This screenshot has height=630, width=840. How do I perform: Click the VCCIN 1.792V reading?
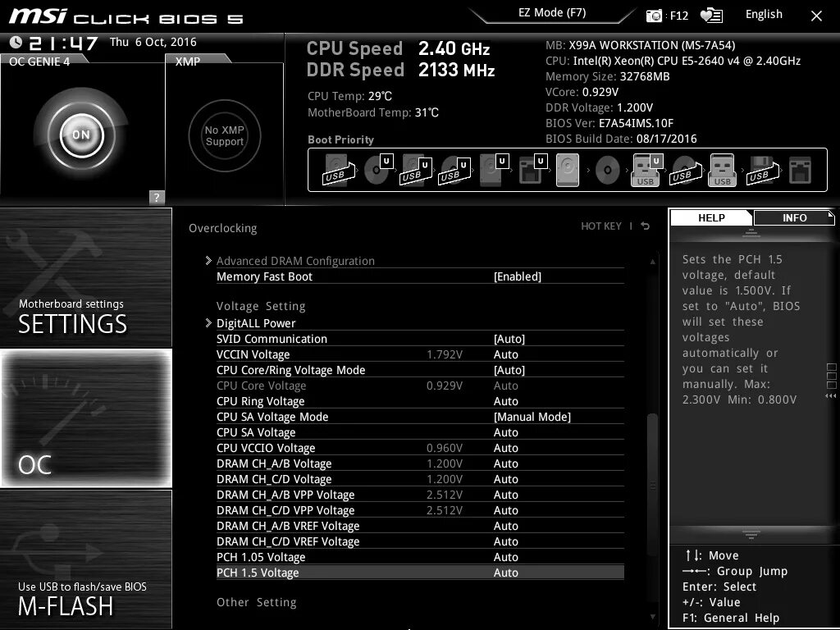click(444, 354)
